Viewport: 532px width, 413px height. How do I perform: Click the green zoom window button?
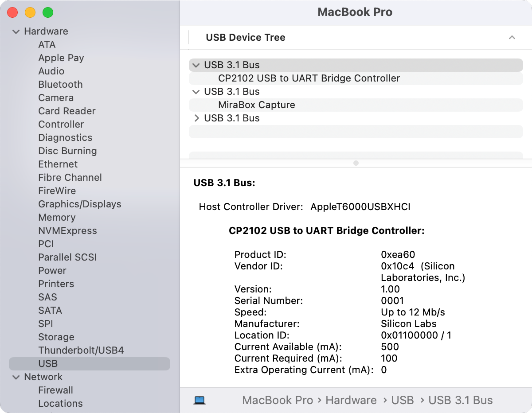coord(48,12)
